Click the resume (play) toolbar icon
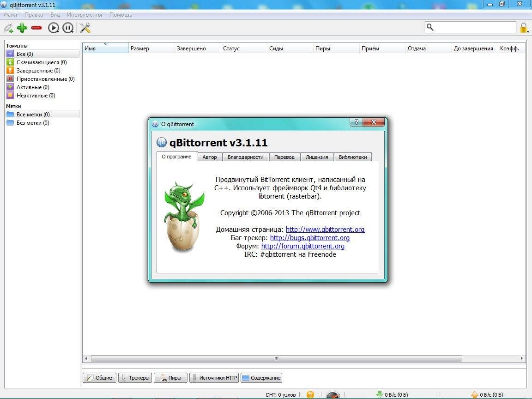 click(x=53, y=28)
